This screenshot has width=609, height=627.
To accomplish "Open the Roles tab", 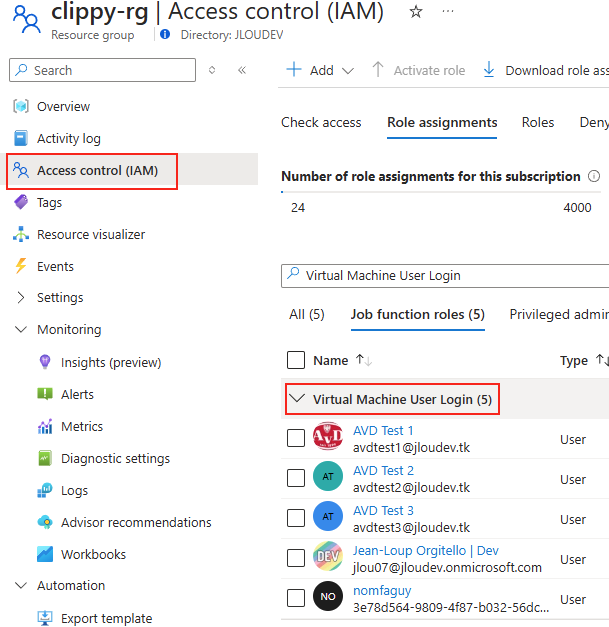I will (x=538, y=122).
